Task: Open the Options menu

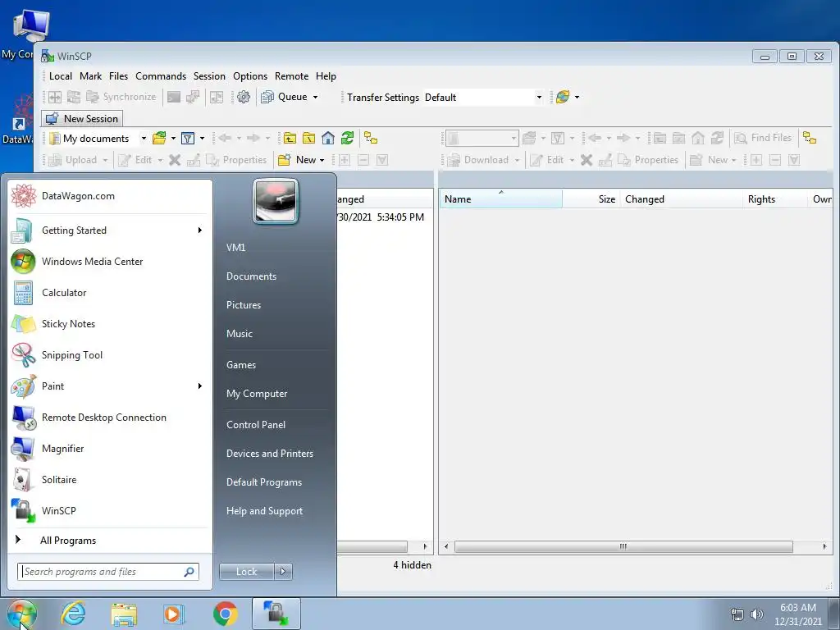Action: [250, 76]
